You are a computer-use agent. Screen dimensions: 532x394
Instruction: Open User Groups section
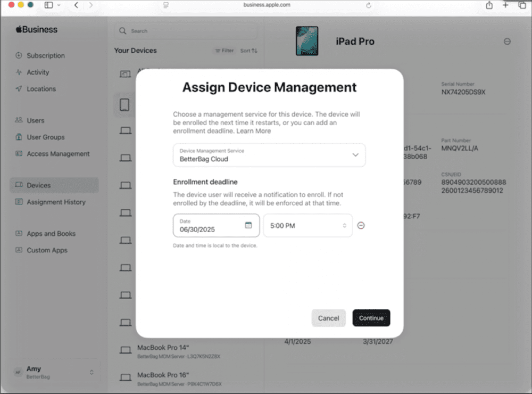coord(45,137)
